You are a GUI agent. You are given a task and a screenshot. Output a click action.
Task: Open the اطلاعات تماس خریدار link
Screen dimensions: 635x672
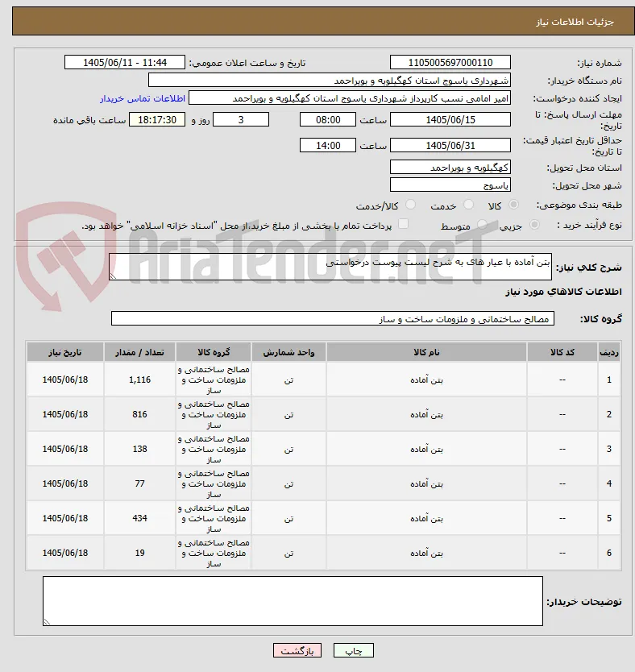143,98
